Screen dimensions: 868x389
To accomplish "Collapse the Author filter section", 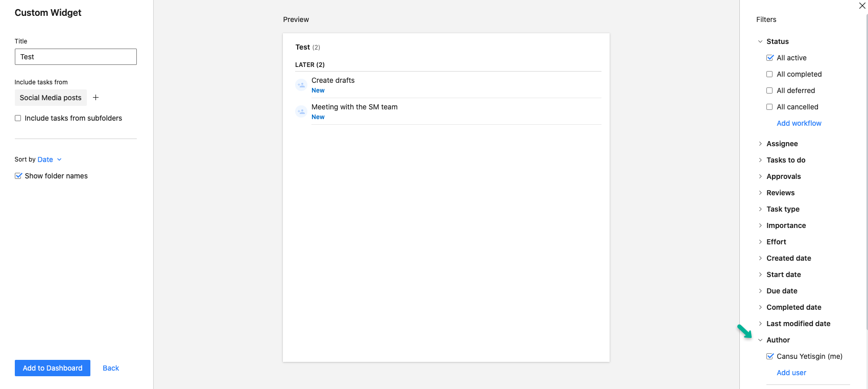I will click(778, 340).
